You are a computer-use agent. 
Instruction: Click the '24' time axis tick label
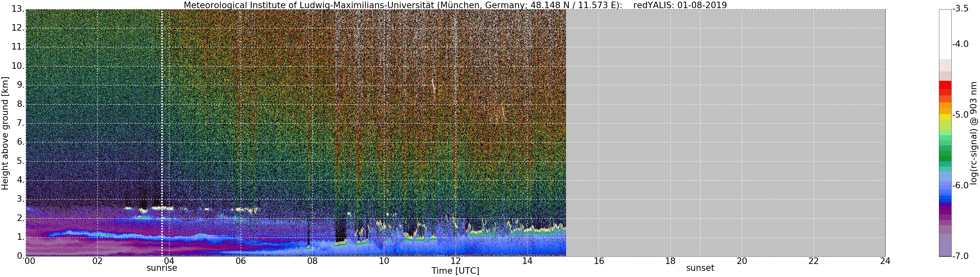(x=885, y=261)
